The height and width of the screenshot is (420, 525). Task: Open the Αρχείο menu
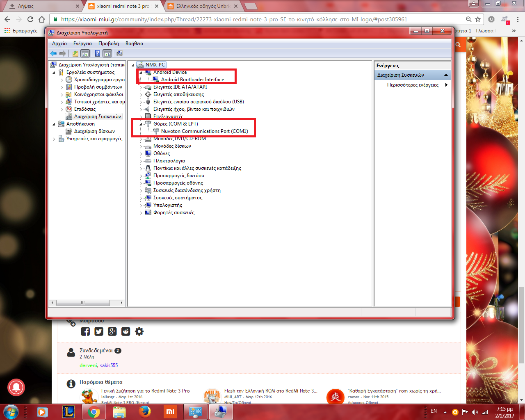(59, 43)
